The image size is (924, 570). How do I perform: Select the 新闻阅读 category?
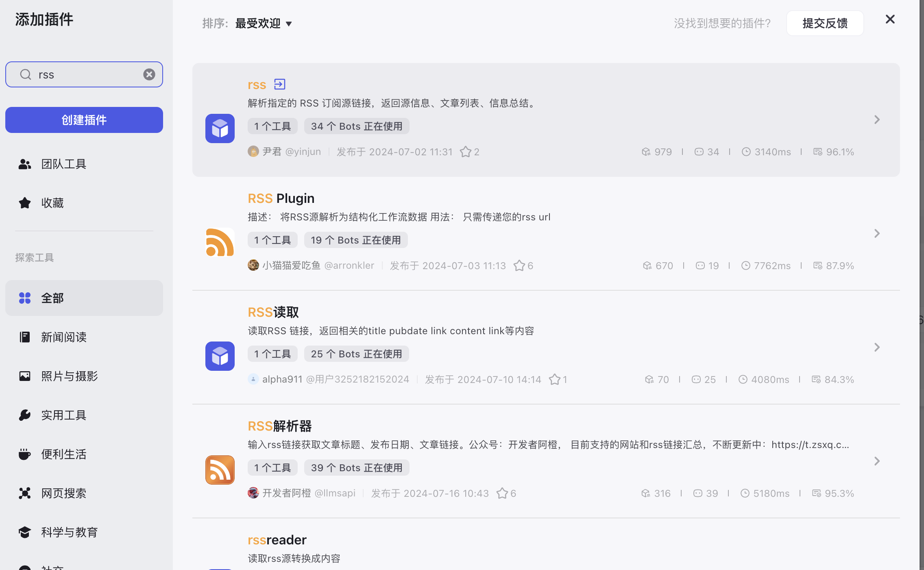pos(63,337)
